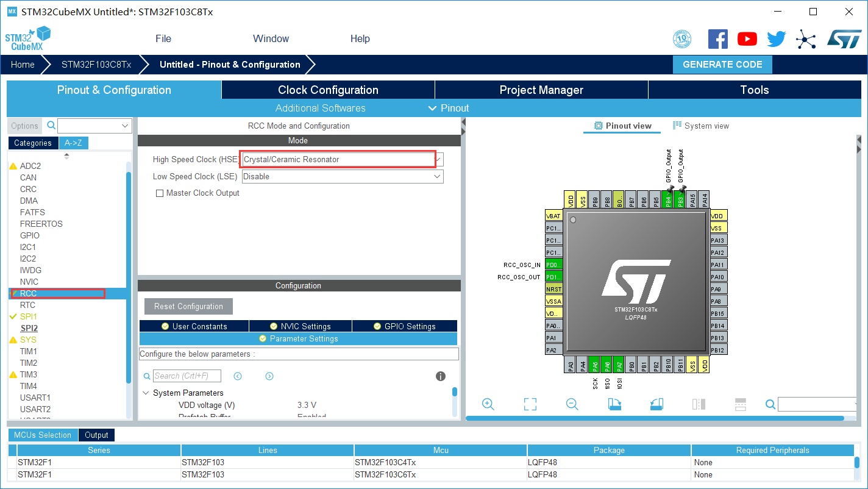Go to next parameter search result
Screen dimensions: 868x489
point(269,376)
